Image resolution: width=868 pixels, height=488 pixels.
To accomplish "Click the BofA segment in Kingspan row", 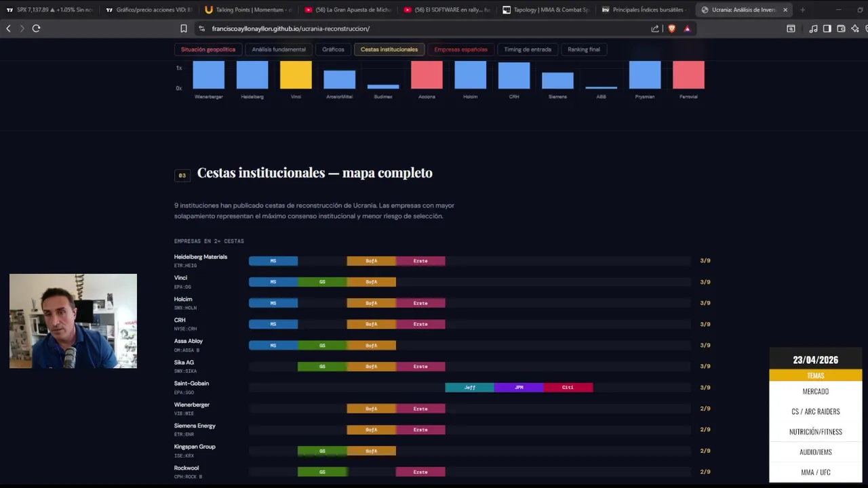I will [372, 451].
